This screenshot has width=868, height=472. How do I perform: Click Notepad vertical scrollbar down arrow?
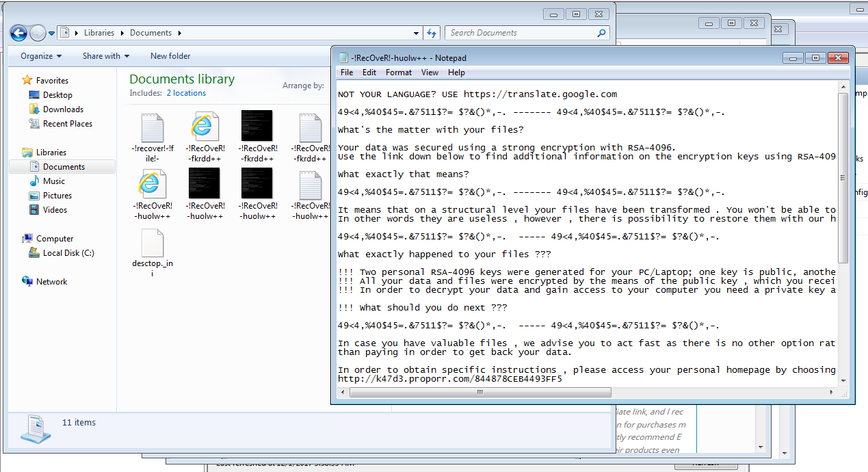pos(843,381)
